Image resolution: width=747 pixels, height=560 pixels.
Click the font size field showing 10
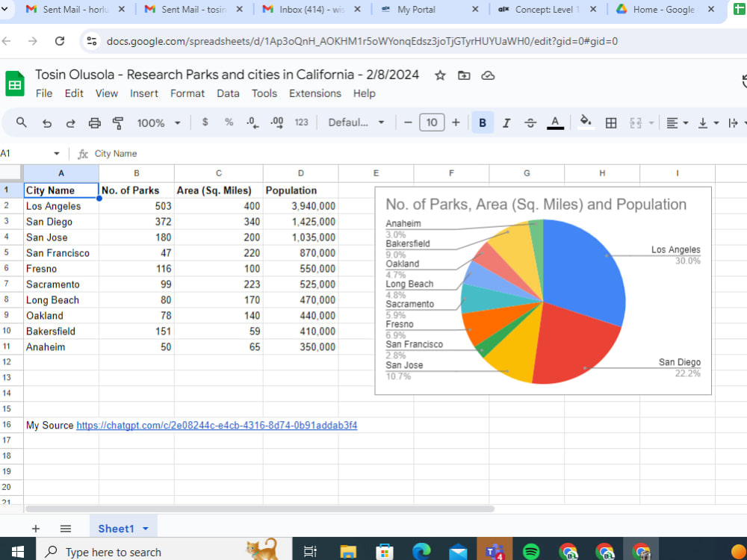(x=432, y=122)
